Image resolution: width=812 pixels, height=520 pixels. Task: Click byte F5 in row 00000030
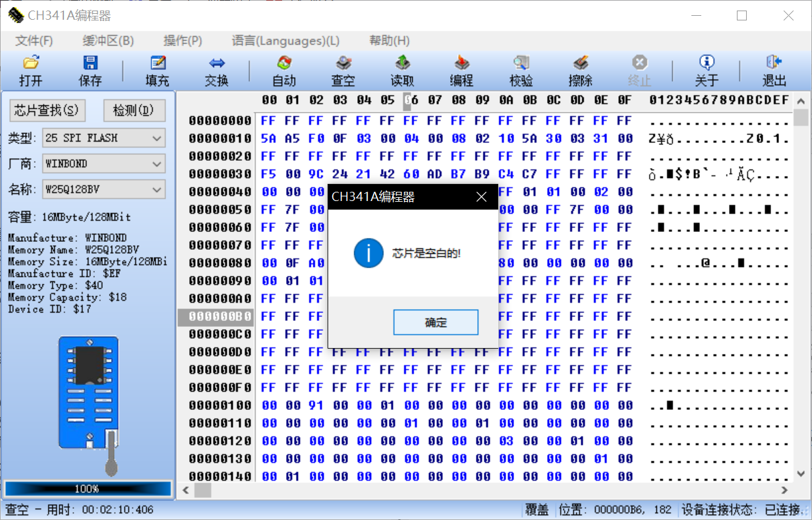[269, 174]
